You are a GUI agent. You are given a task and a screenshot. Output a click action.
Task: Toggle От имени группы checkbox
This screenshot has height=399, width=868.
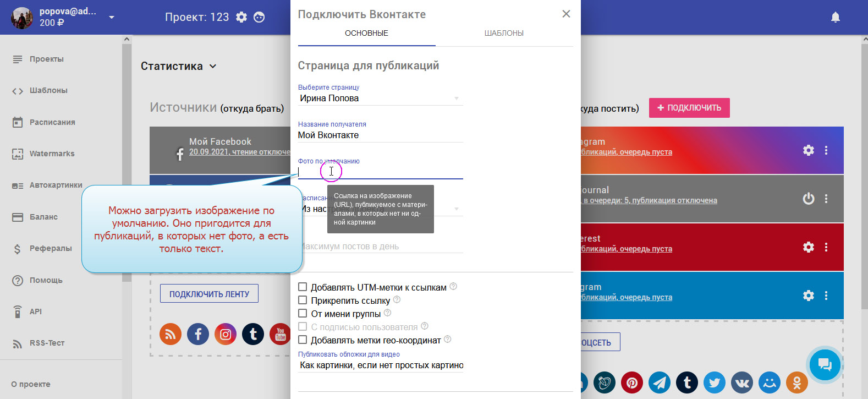[x=303, y=313]
